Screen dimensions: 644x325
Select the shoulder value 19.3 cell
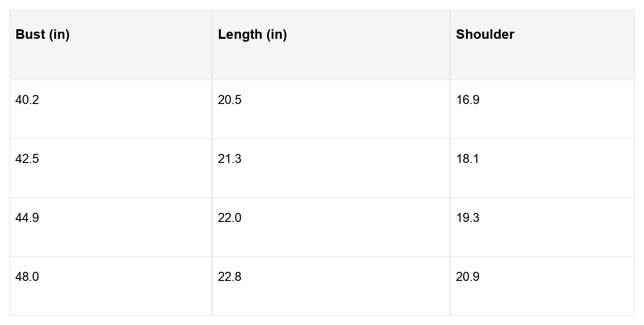click(468, 218)
